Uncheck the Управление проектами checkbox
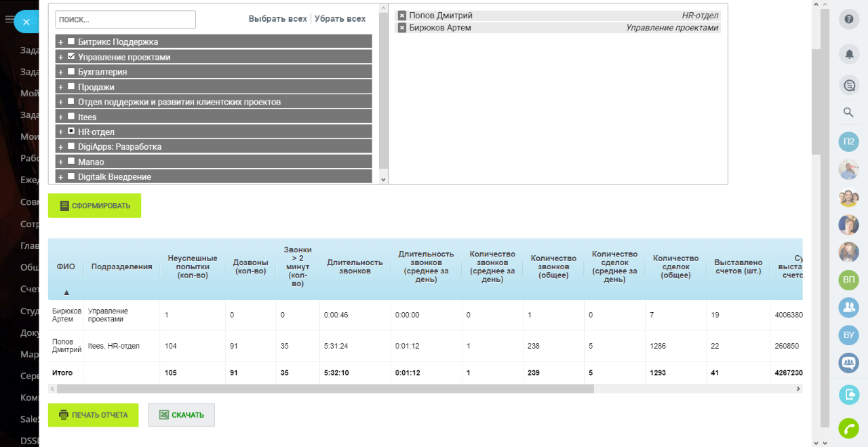The image size is (868, 447). pyautogui.click(x=71, y=57)
